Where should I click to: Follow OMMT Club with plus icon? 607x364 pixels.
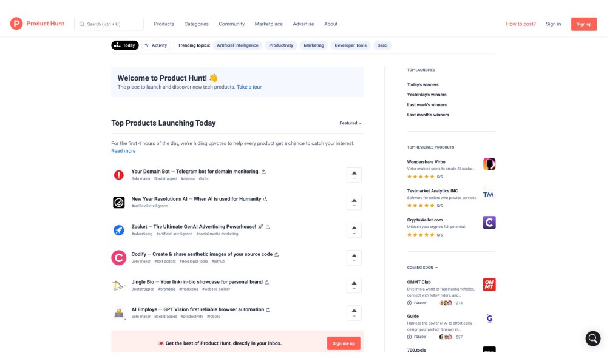(409, 303)
